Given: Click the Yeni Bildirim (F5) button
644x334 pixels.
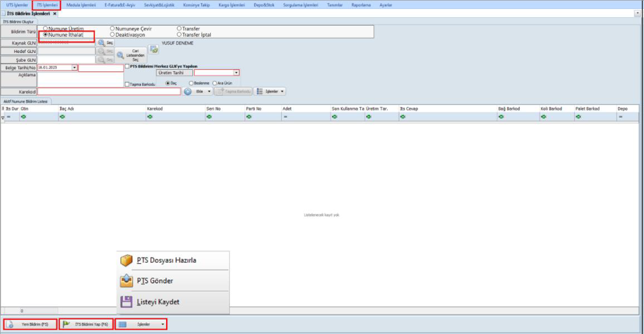Looking at the screenshot, I should (31, 325).
